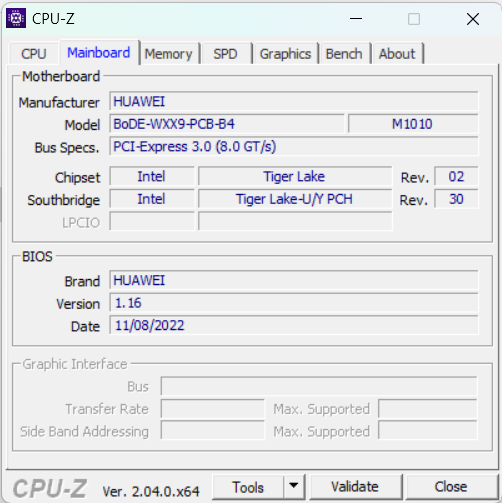The image size is (502, 503).
Task: Switch to the CPU tab
Action: (34, 54)
